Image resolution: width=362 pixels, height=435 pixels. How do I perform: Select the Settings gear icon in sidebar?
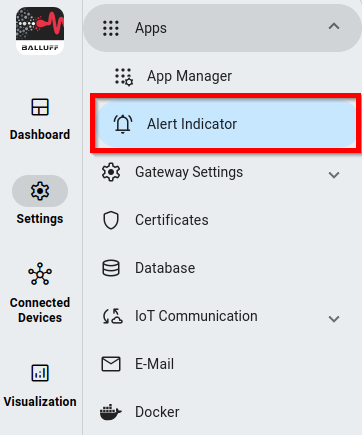40,191
